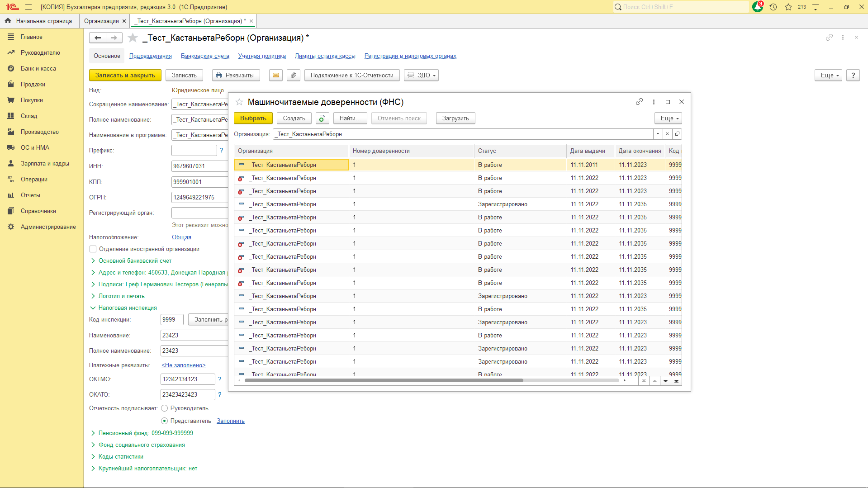The width and height of the screenshot is (868, 488).
Task: Open the ЭДО dropdown button
Action: 421,76
